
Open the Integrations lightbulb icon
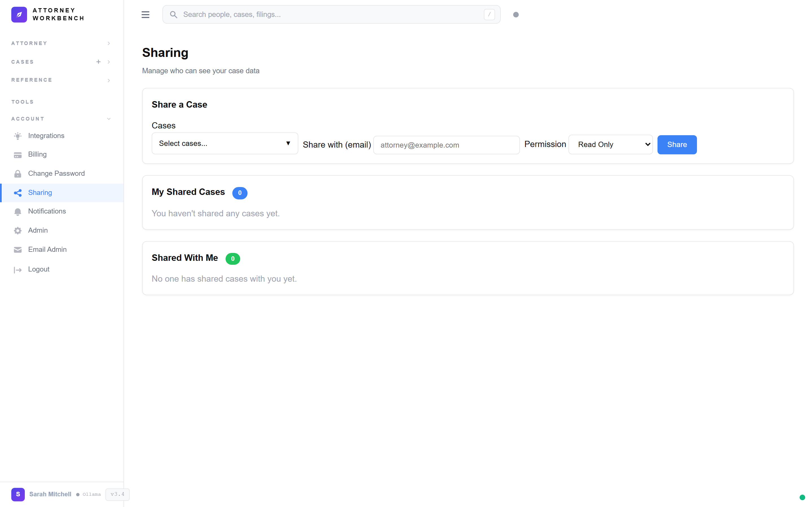(18, 136)
